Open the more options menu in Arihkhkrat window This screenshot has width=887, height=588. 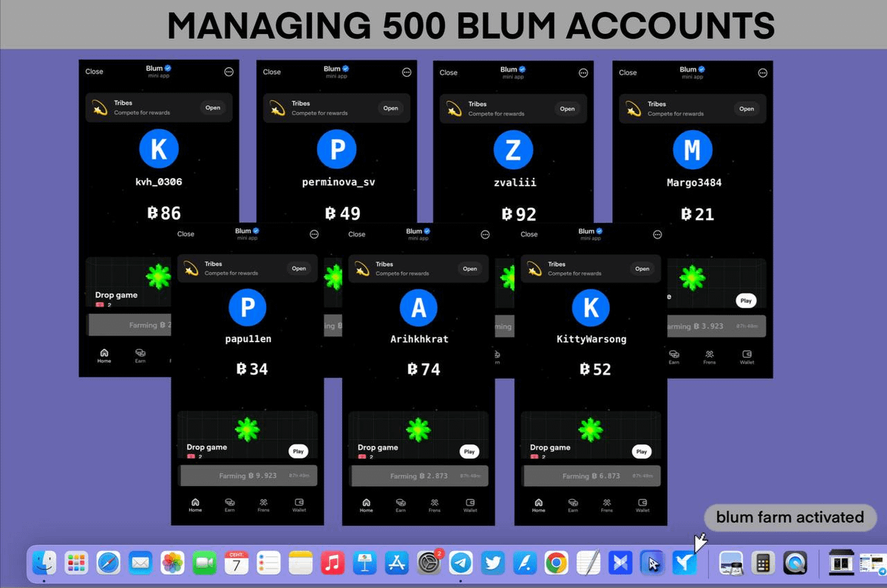pos(485,234)
